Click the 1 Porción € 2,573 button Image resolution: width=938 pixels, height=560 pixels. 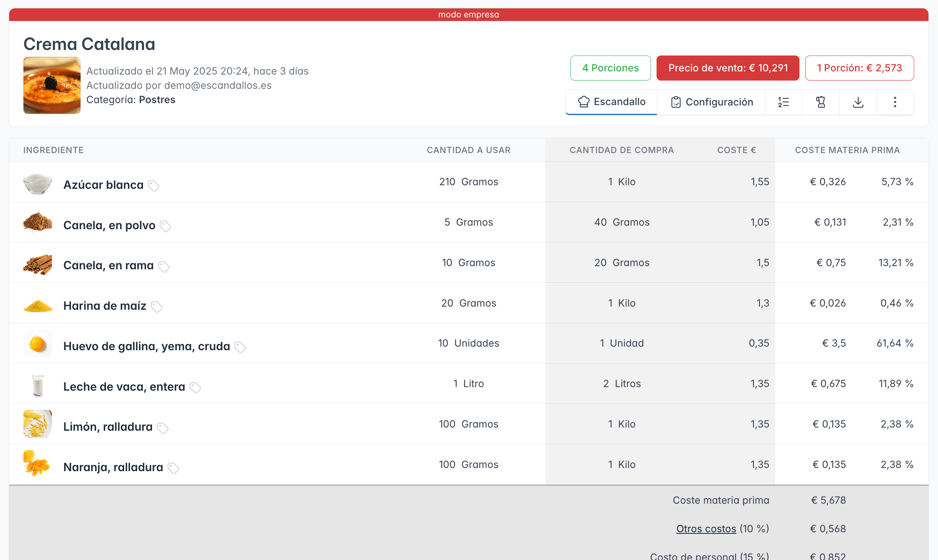pos(859,68)
